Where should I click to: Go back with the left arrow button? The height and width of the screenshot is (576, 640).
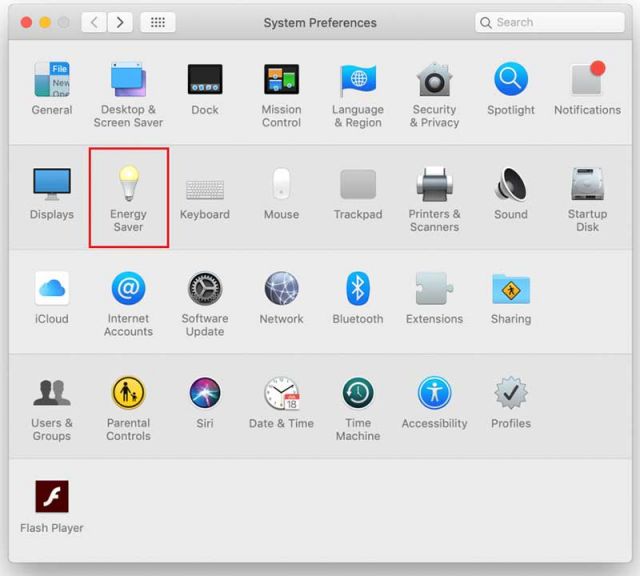94,22
